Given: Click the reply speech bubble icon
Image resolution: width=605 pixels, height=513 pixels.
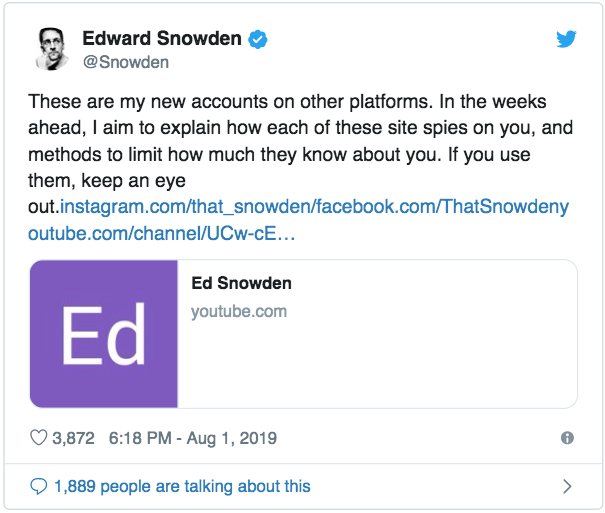Looking at the screenshot, I should click(39, 487).
